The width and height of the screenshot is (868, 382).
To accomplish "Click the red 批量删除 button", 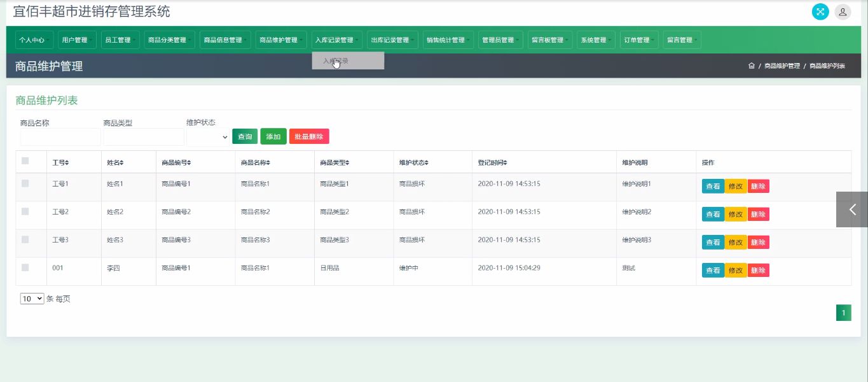I will (309, 136).
